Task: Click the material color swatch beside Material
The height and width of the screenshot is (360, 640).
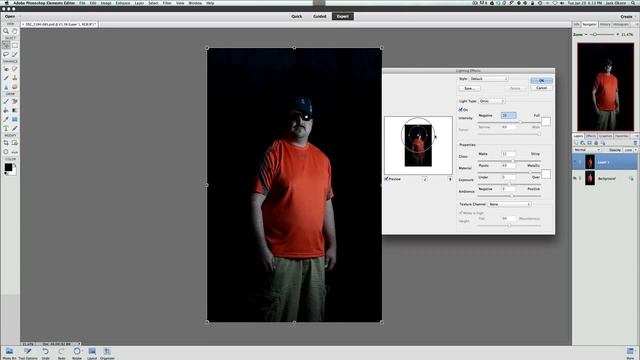Action: (x=546, y=174)
